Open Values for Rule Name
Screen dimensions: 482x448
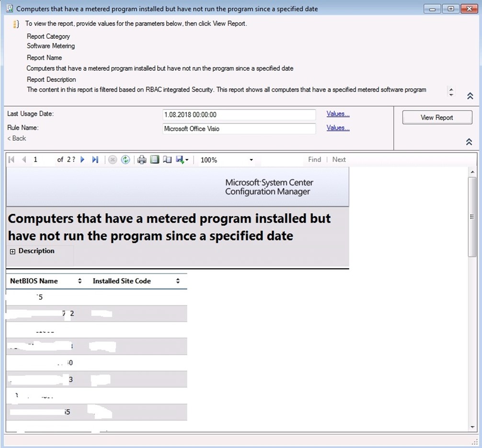[338, 128]
